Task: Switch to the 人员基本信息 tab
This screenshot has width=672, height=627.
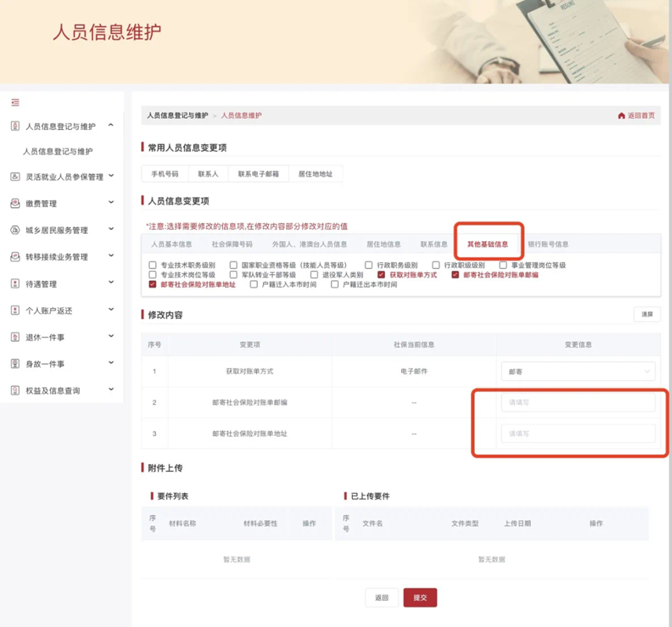Action: [x=172, y=244]
